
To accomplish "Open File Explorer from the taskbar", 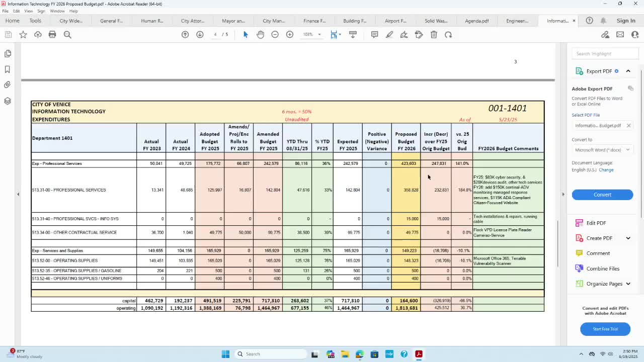I will pos(345,354).
